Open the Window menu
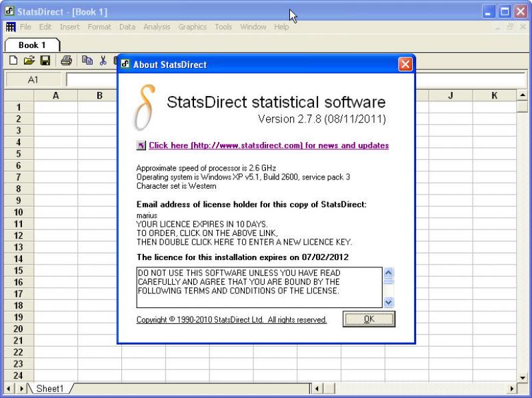Viewport: 532px width, 398px height. tap(253, 27)
